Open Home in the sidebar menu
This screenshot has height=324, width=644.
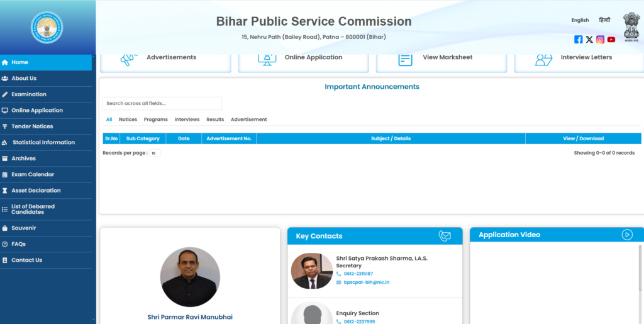(x=46, y=62)
